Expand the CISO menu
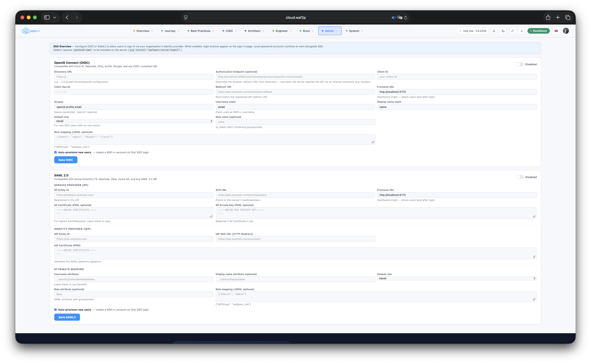Screen dimensions: 591x364 (x=229, y=31)
